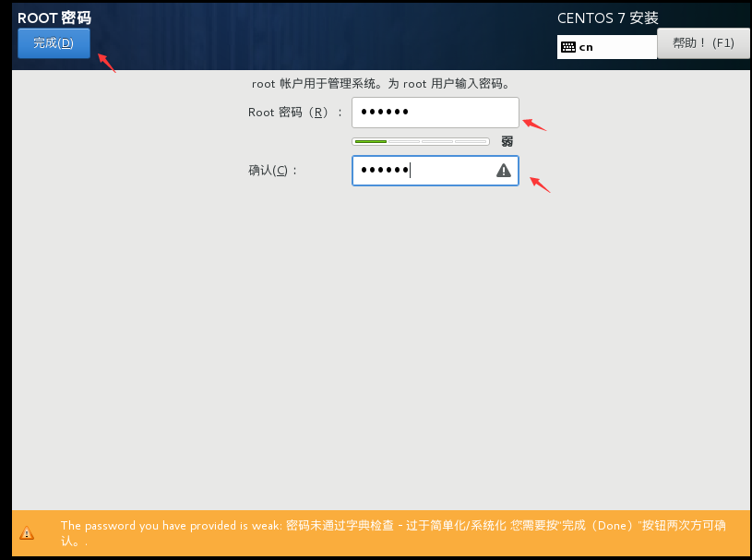
Task: Click the CENTOS 7 安装 heading
Action: [608, 18]
